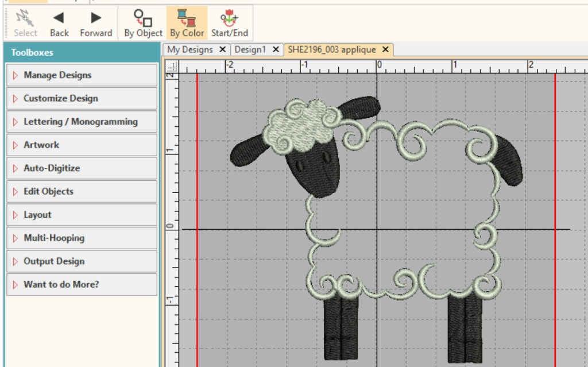Switch to the My Designs tab
The height and width of the screenshot is (367, 588).
pos(192,49)
